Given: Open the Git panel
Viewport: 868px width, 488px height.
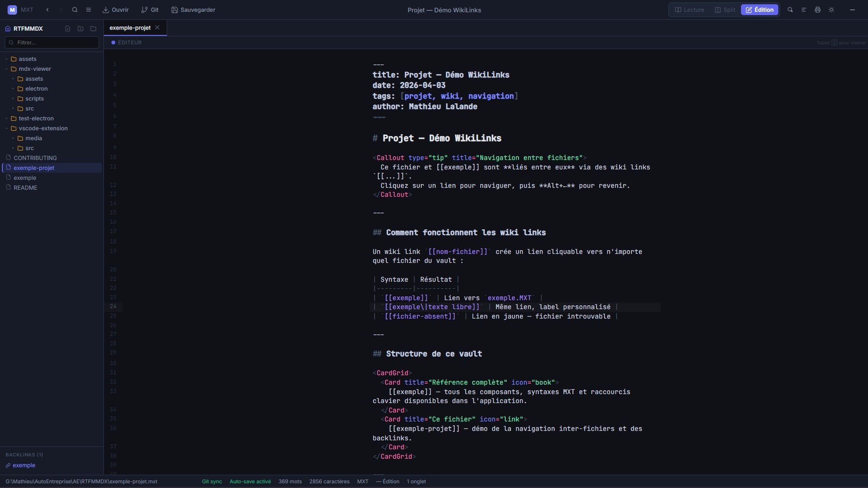Looking at the screenshot, I should tap(150, 9).
